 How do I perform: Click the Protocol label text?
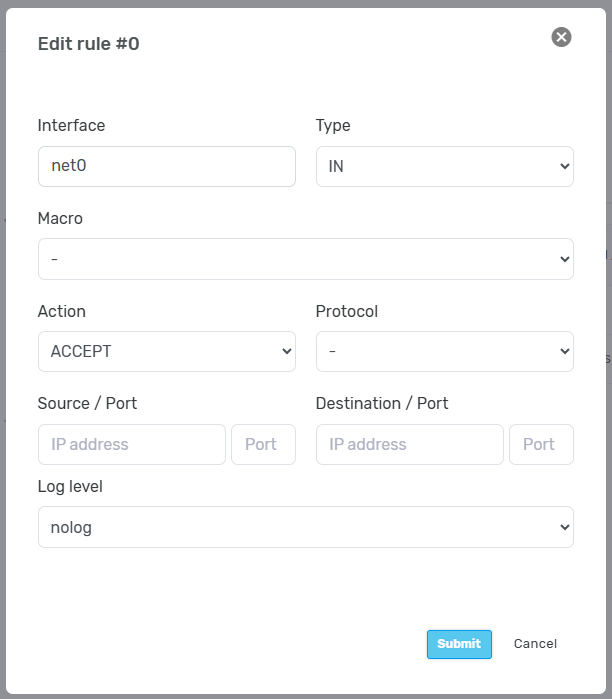point(346,312)
